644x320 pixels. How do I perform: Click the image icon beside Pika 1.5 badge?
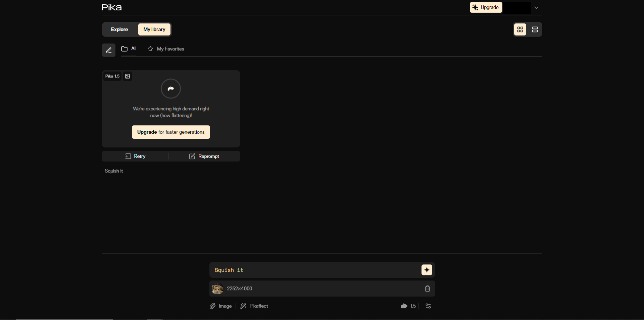[x=128, y=76]
